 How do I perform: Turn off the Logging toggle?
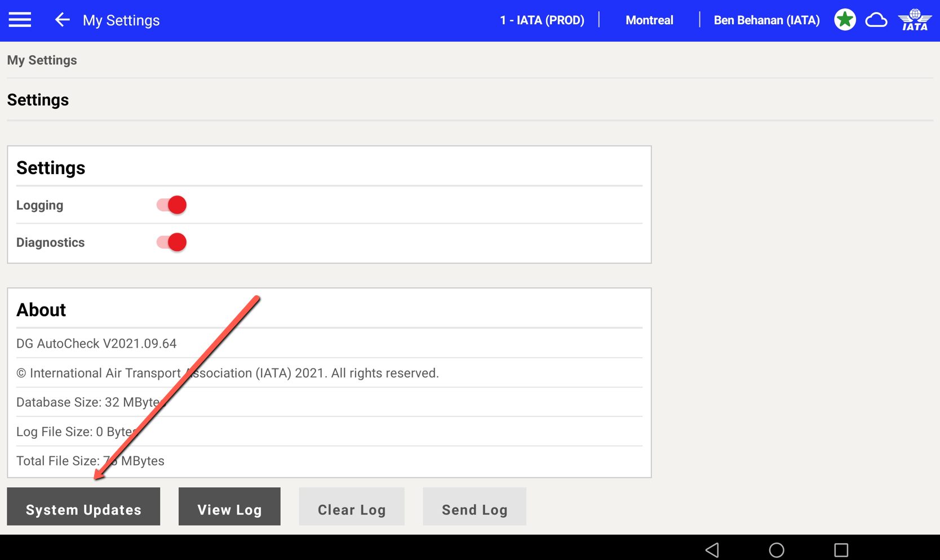(171, 205)
